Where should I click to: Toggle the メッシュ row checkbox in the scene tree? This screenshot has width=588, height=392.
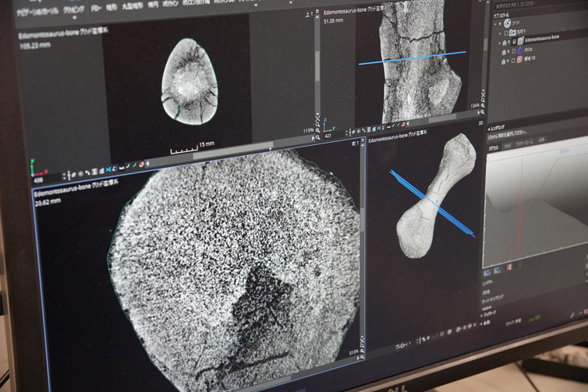pyautogui.click(x=514, y=52)
